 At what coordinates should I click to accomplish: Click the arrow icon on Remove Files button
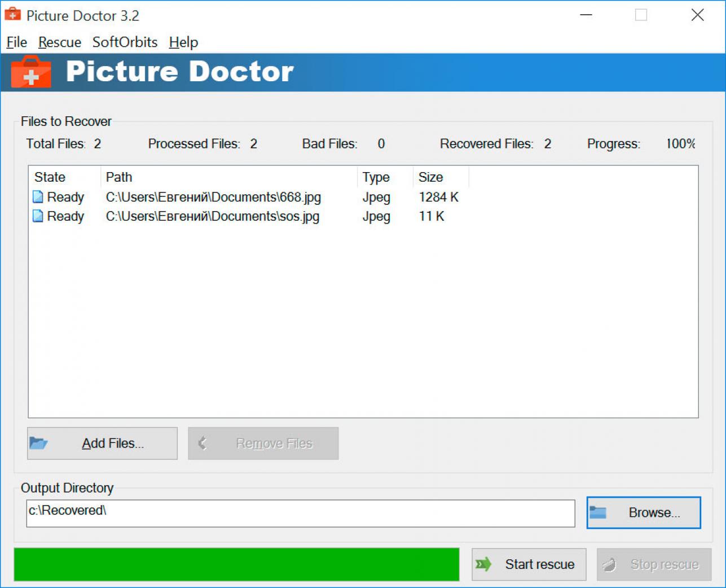tap(203, 443)
